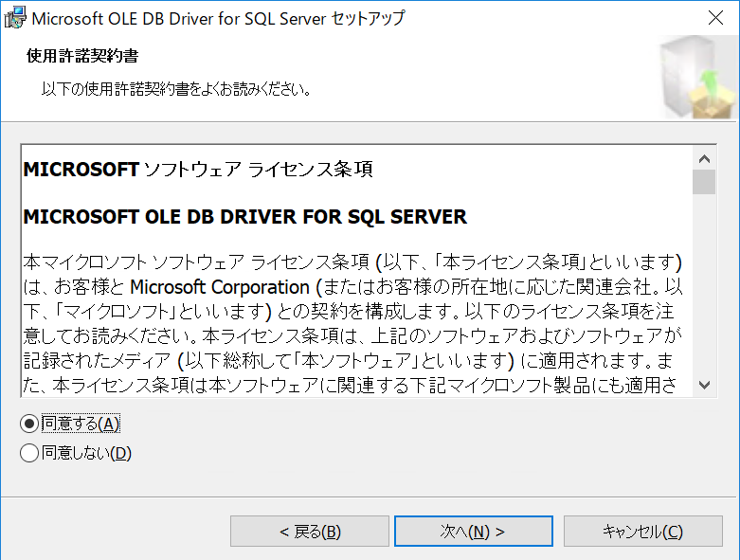The width and height of the screenshot is (740, 560).
Task: Click the installer icon in the title bar
Action: click(x=15, y=18)
